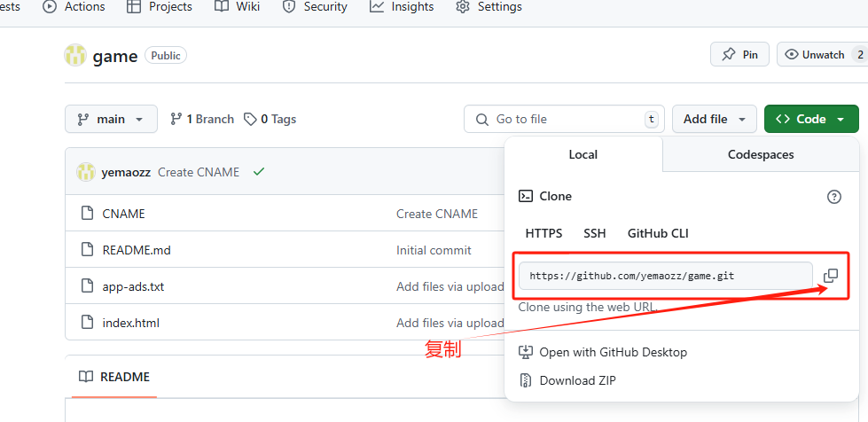868x422 pixels.
Task: Click the game repository name
Action: [115, 56]
